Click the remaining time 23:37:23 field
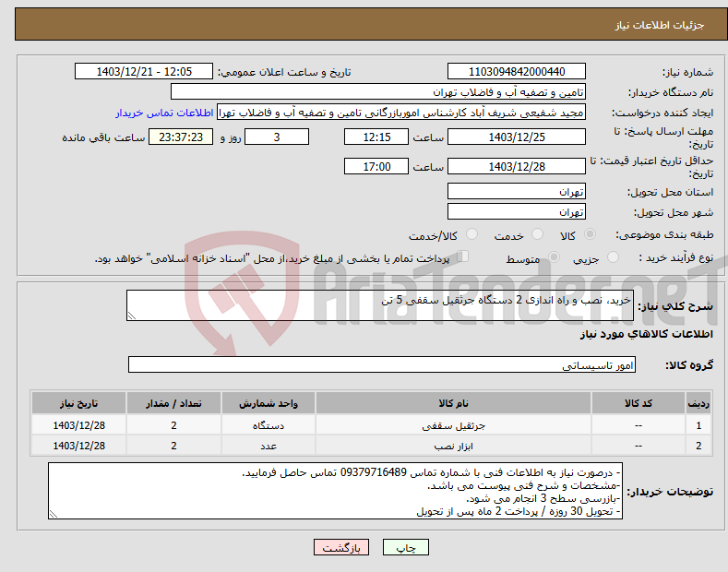Viewport: 728px width, 572px height. point(181,137)
